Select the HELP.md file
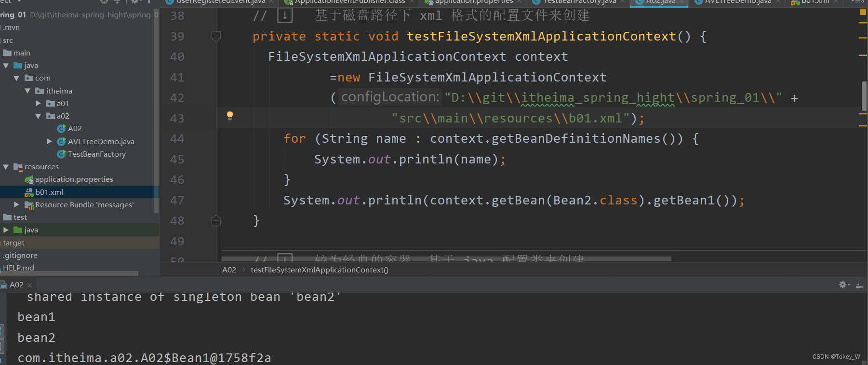Viewport: 868px width, 365px height. pyautogui.click(x=18, y=268)
